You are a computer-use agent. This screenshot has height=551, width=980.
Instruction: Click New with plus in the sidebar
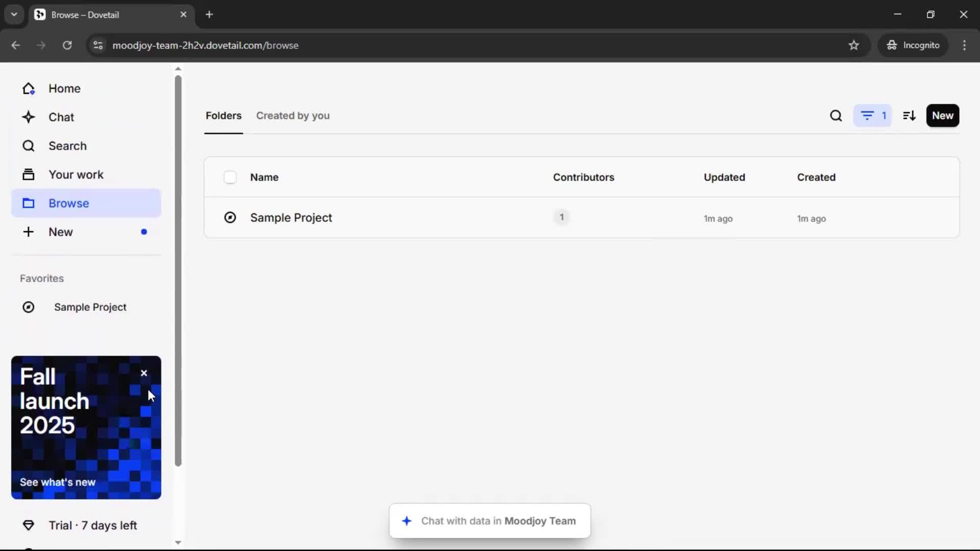pos(60,232)
